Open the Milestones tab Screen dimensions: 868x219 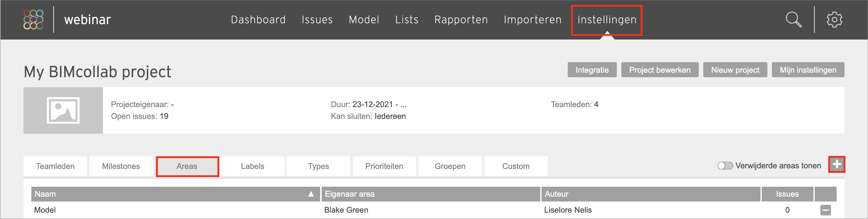[x=121, y=166]
